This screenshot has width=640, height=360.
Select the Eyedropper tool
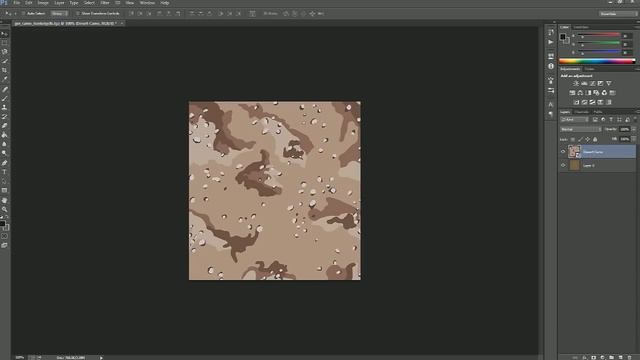(x=4, y=79)
